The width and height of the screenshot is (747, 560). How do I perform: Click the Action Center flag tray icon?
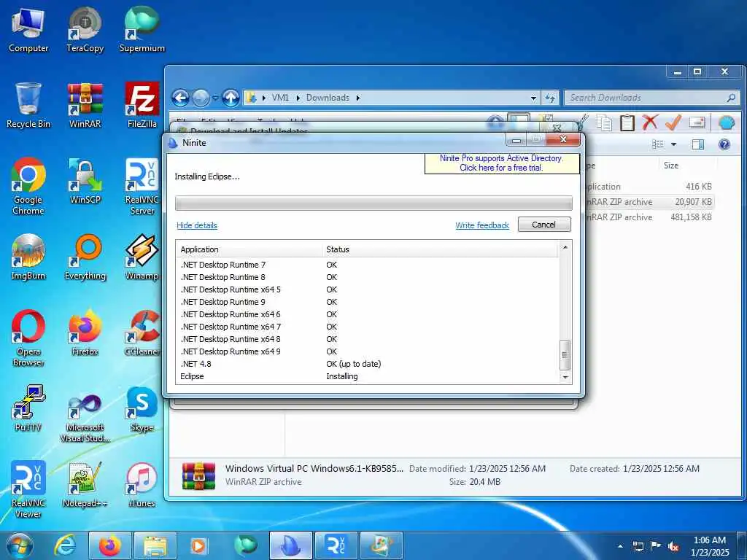pyautogui.click(x=656, y=546)
